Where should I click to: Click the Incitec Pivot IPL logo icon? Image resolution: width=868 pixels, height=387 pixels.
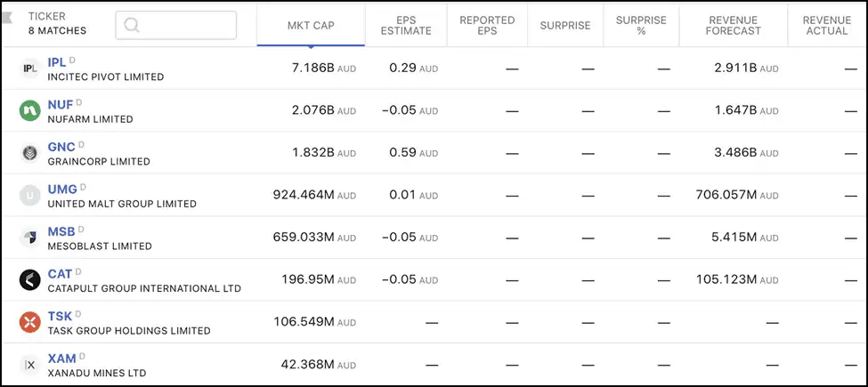point(30,69)
